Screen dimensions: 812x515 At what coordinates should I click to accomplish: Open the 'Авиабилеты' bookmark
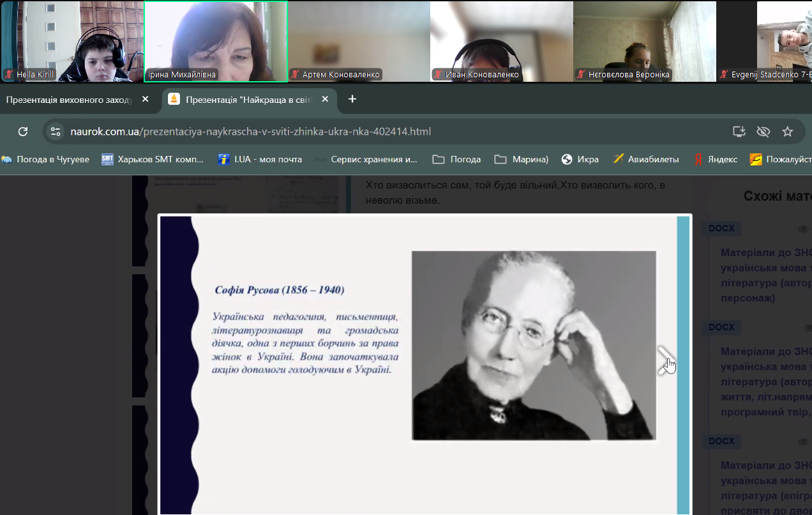(x=645, y=159)
